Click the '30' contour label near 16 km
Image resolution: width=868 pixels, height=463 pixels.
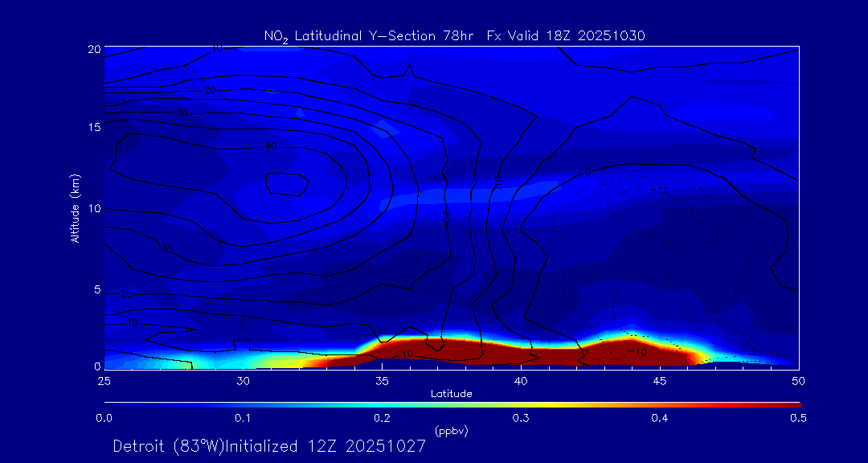pos(182,113)
